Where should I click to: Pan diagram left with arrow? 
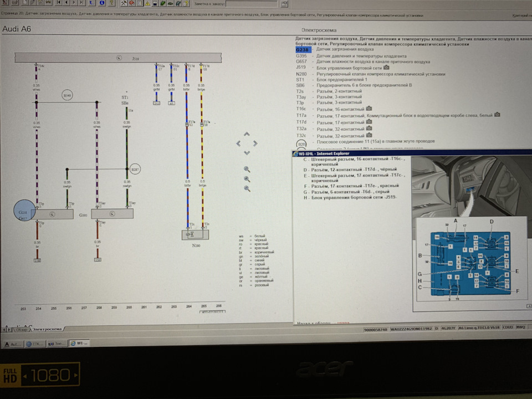(238, 144)
